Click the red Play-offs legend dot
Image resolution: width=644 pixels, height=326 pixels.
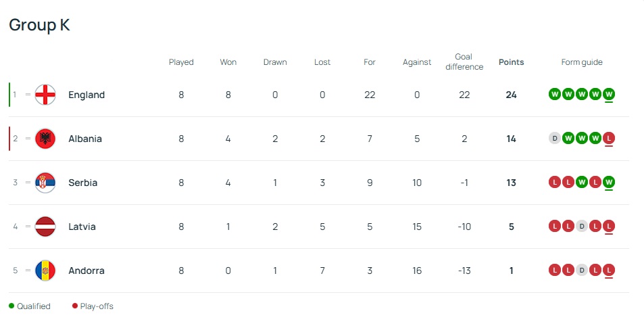pos(75,306)
